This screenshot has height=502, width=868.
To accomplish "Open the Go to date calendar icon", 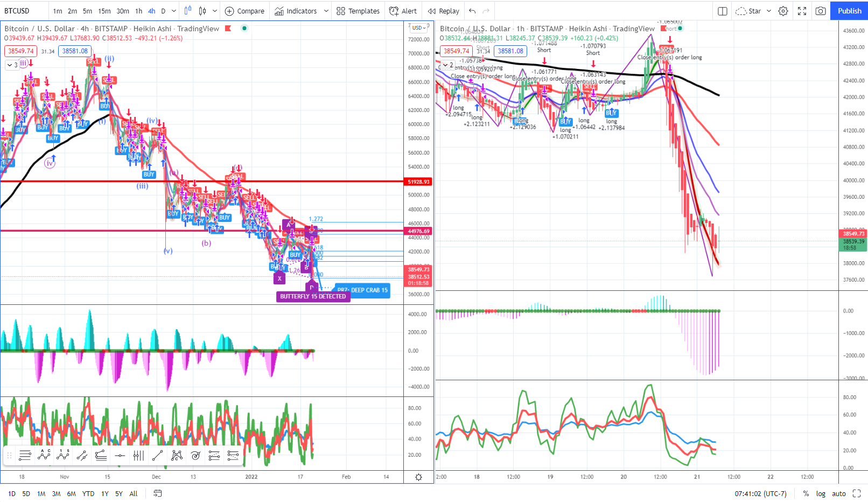I will [x=158, y=493].
